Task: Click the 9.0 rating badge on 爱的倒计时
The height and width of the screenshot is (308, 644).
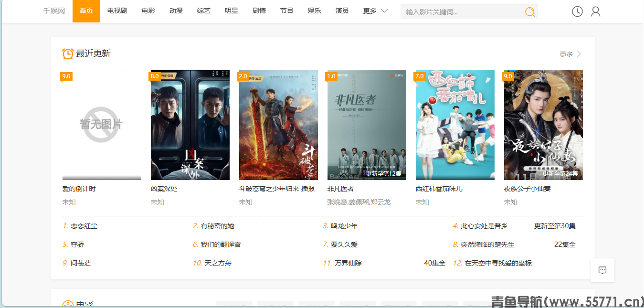Action: (x=66, y=76)
